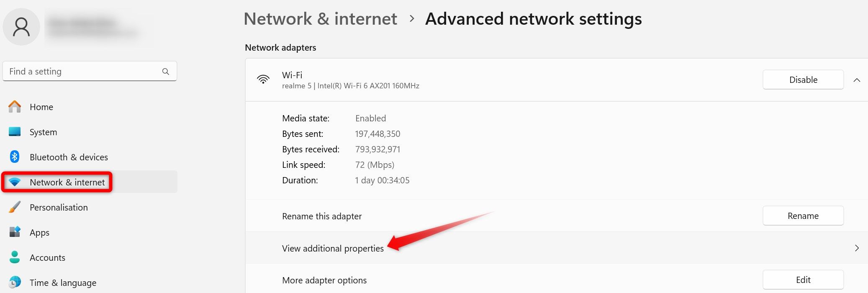Click the user profile avatar icon
The image size is (868, 293).
(x=21, y=27)
